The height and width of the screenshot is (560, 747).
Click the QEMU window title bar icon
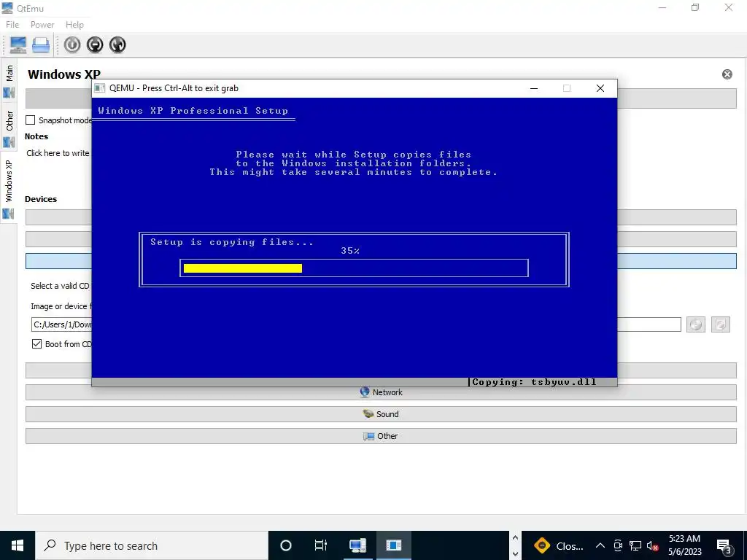[99, 88]
